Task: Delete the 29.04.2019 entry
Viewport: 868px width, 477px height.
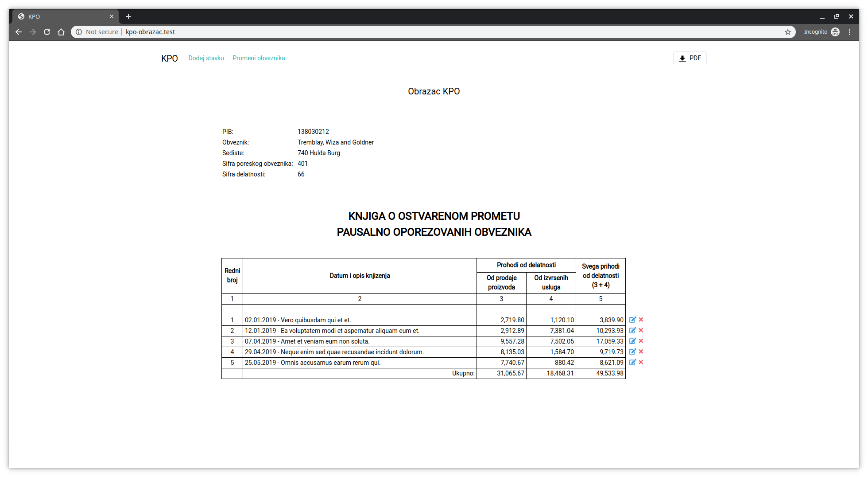Action: pos(641,352)
